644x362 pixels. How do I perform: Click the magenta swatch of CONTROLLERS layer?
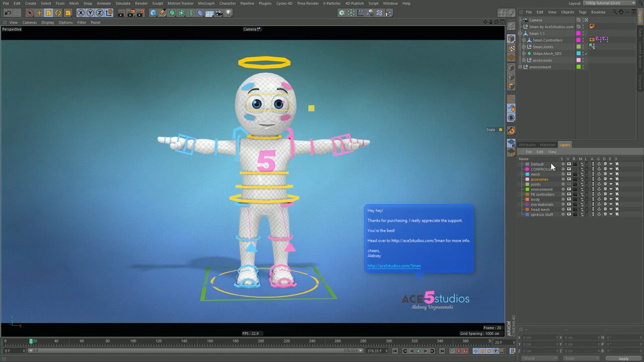click(527, 169)
